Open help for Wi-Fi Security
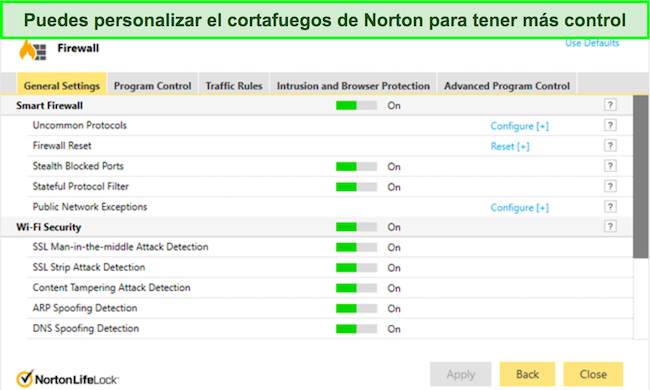The width and height of the screenshot is (650, 390). click(610, 226)
